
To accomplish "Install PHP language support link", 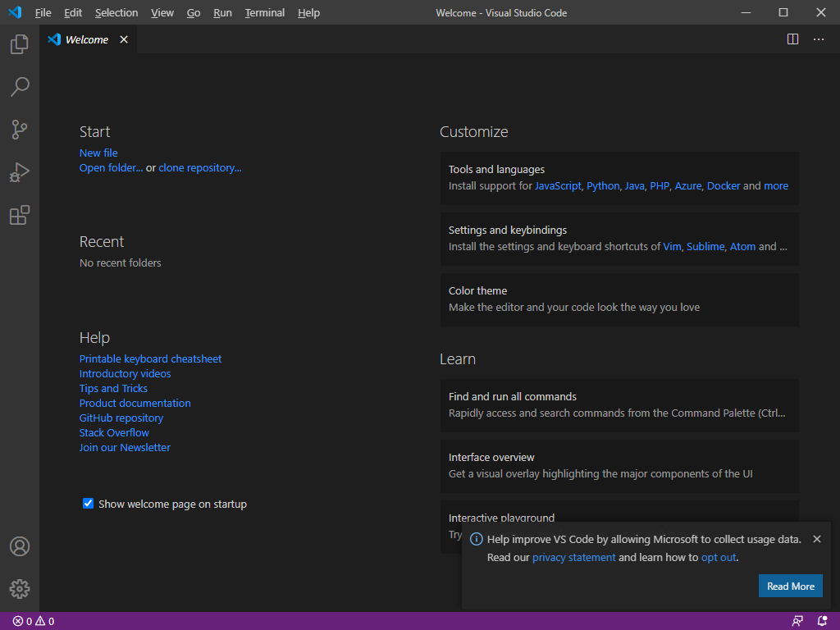I will pyautogui.click(x=660, y=186).
